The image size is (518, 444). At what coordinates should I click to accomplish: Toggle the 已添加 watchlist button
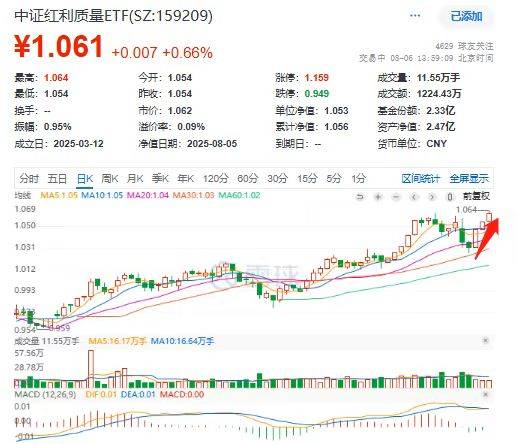(466, 16)
